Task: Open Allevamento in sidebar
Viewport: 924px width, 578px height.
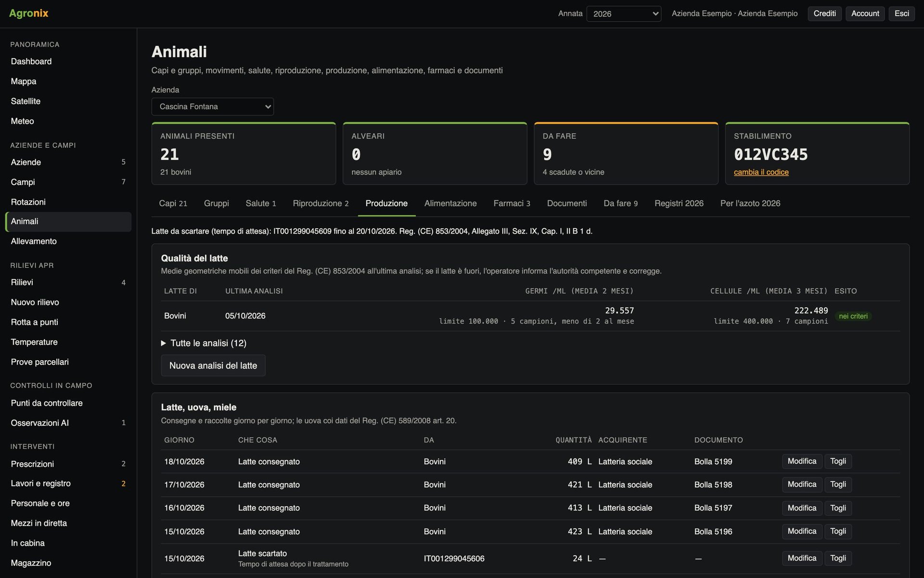Action: coord(68,241)
